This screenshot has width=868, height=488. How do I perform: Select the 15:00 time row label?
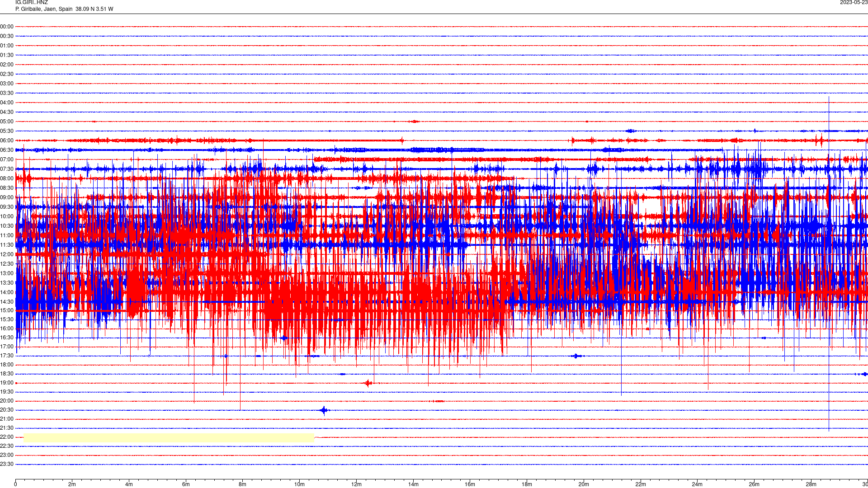coord(7,310)
